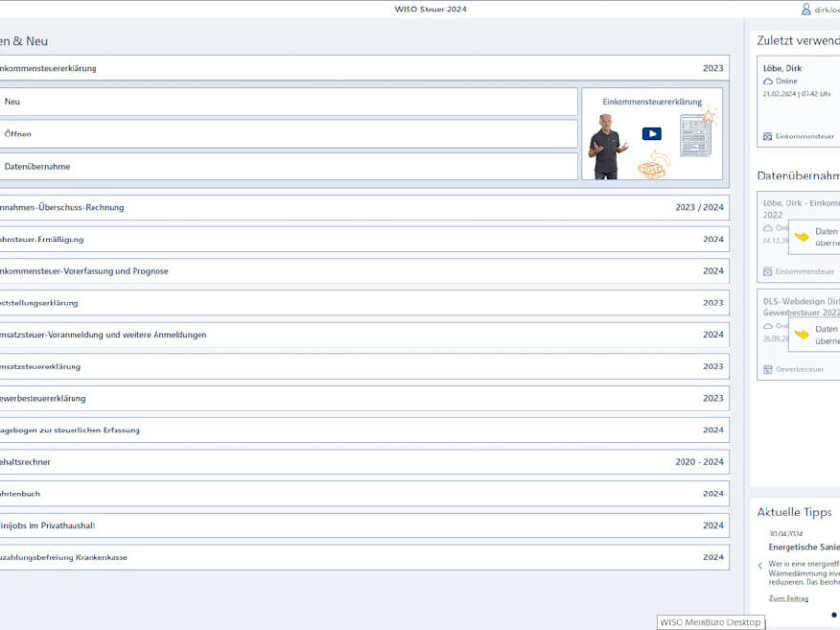Click Daten übernehmen for DLS-Webdesign Gewerbesteuer 2022
This screenshot has height=630, width=840.
pyautogui.click(x=815, y=334)
